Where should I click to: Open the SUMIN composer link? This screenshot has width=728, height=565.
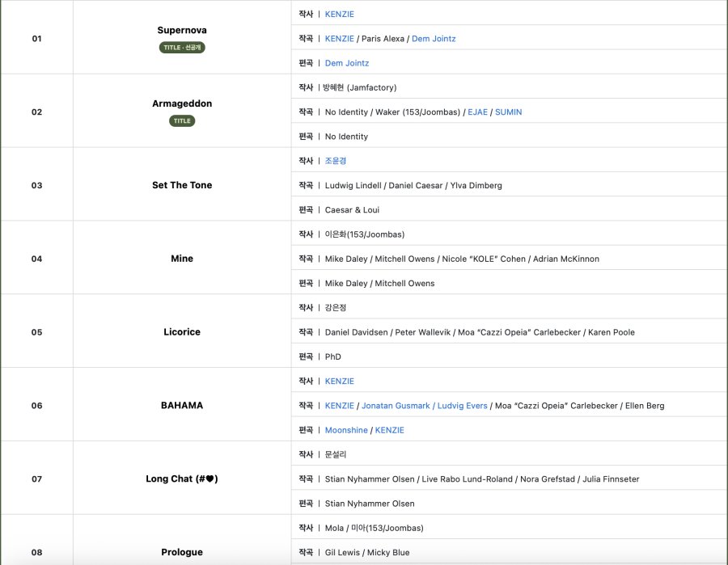pos(508,112)
